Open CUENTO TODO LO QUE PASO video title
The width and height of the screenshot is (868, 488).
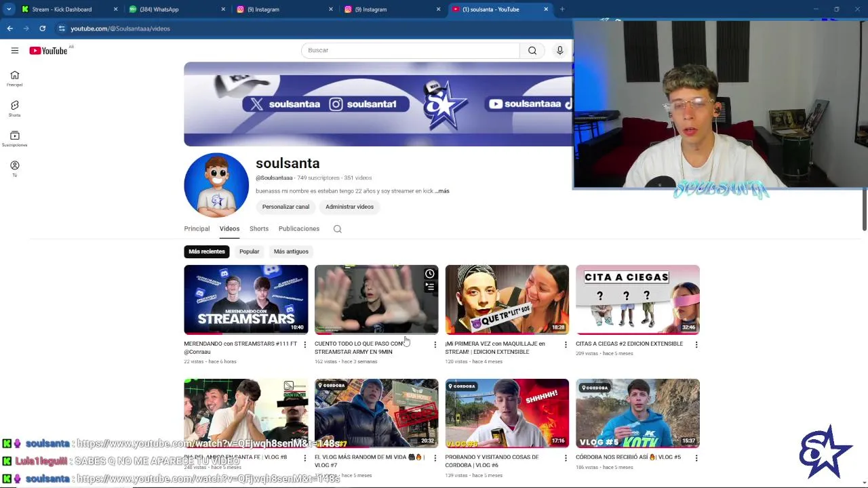359,348
